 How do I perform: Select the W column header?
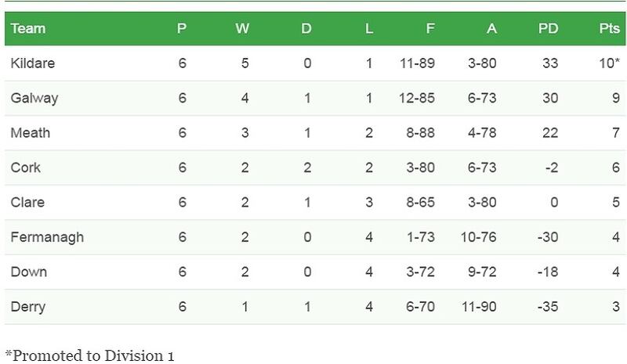(242, 29)
